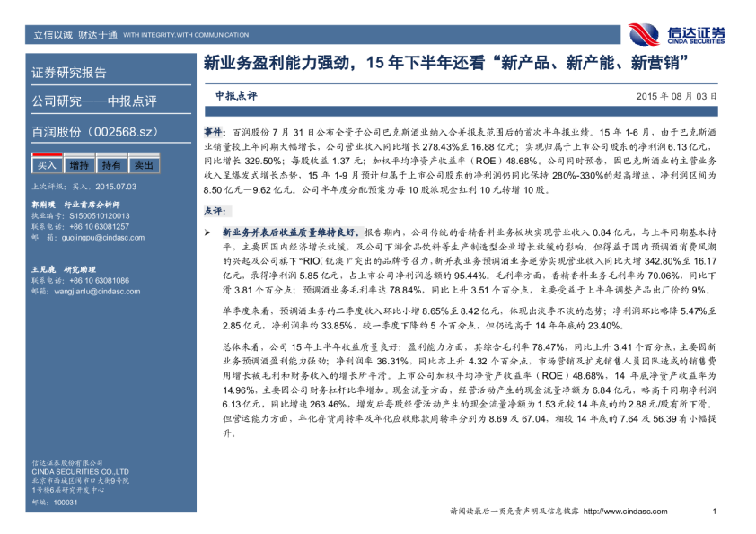Select the 增持 rating box
Screen dimensions: 756x534
pyautogui.click(x=79, y=166)
